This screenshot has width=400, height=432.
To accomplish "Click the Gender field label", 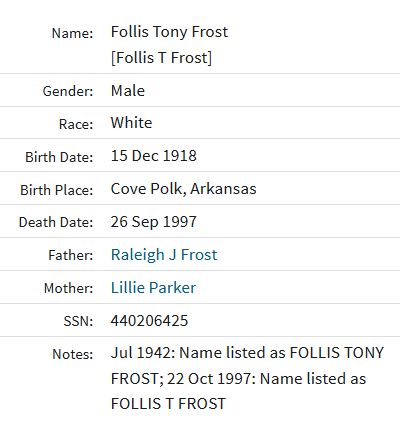I will coord(68,91).
